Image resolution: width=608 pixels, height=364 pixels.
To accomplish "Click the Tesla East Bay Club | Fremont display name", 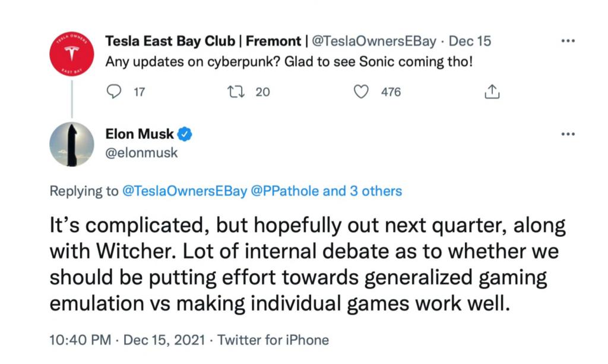I will (x=202, y=42).
